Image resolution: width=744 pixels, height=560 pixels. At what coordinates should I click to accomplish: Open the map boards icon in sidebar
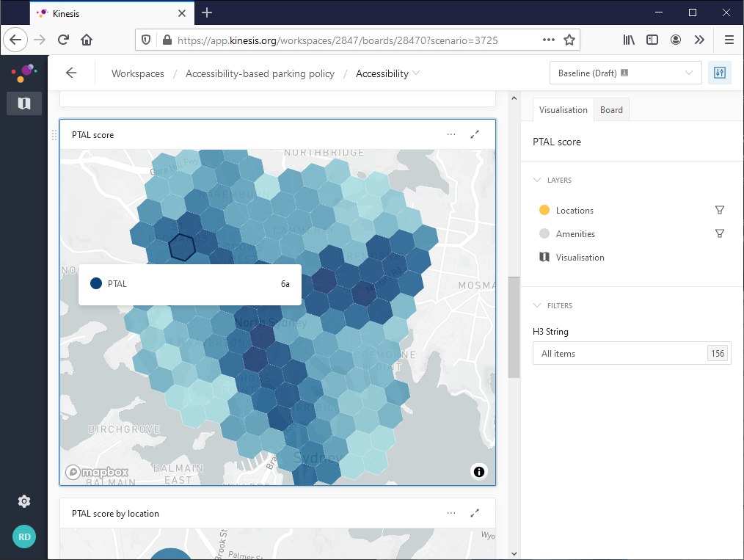coord(24,103)
